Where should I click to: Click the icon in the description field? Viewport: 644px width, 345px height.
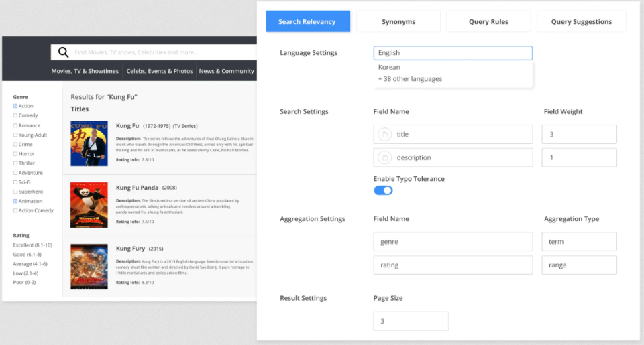385,157
